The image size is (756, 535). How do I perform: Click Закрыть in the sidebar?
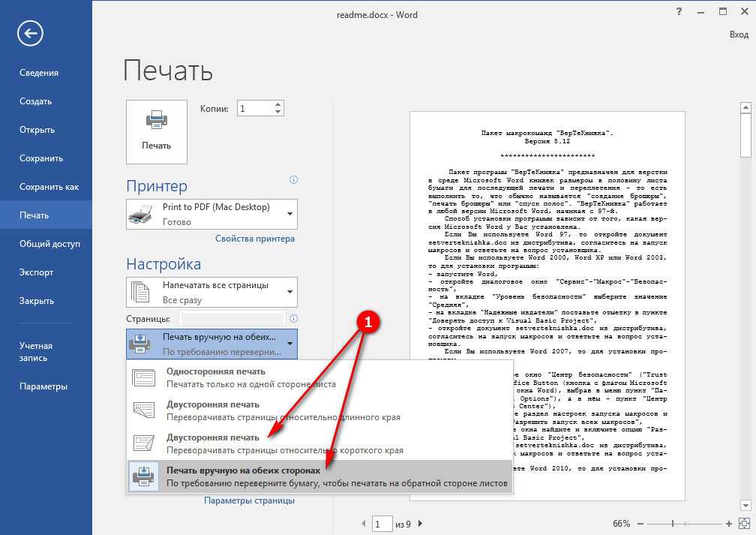click(46, 301)
